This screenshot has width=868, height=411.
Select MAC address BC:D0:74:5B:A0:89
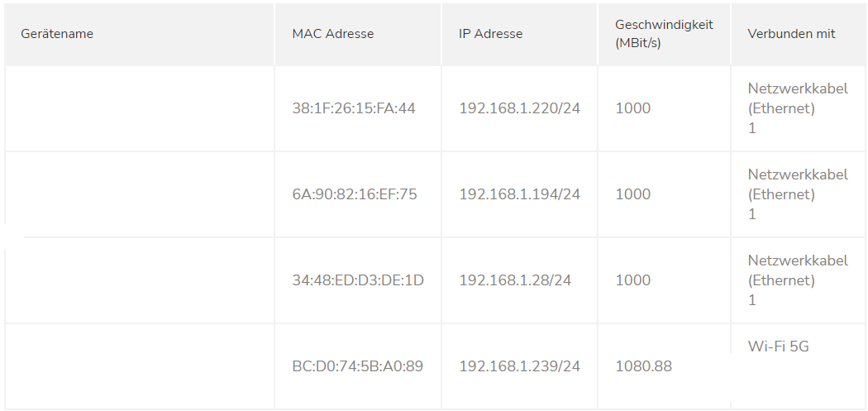[x=357, y=366]
